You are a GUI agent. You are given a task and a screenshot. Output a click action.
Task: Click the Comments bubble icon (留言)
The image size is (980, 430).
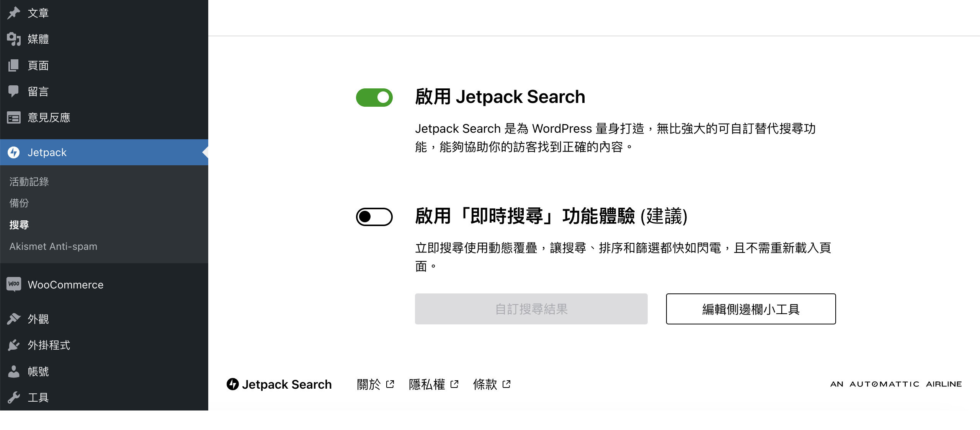(x=14, y=91)
